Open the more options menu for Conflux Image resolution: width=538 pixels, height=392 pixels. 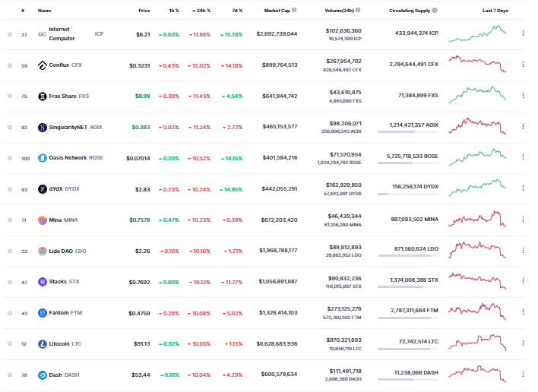523,64
